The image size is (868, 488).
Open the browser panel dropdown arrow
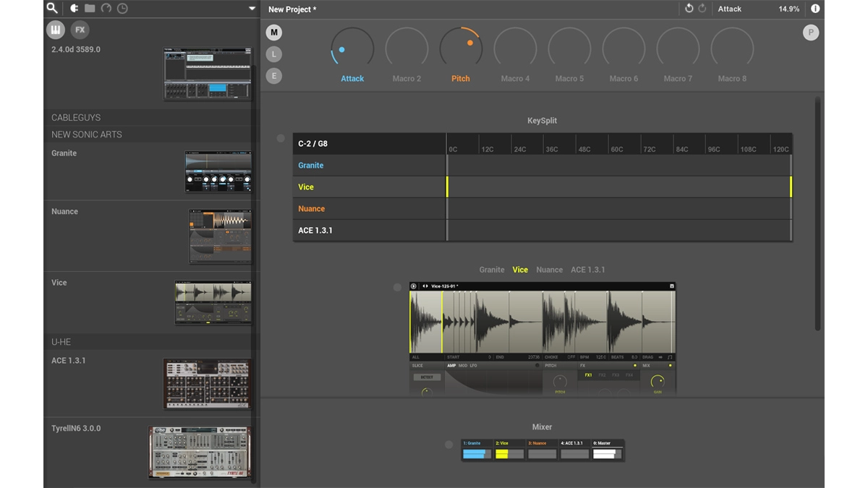(x=252, y=9)
